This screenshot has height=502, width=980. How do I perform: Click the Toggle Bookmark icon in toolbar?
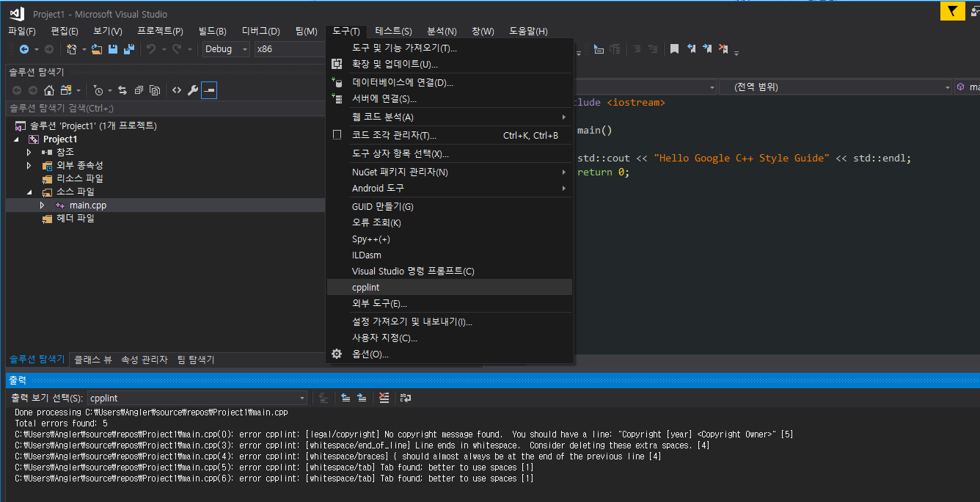[674, 49]
